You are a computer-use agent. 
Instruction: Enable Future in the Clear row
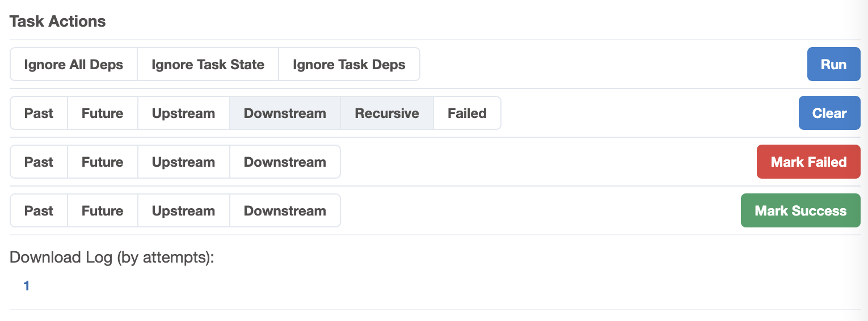pos(102,113)
